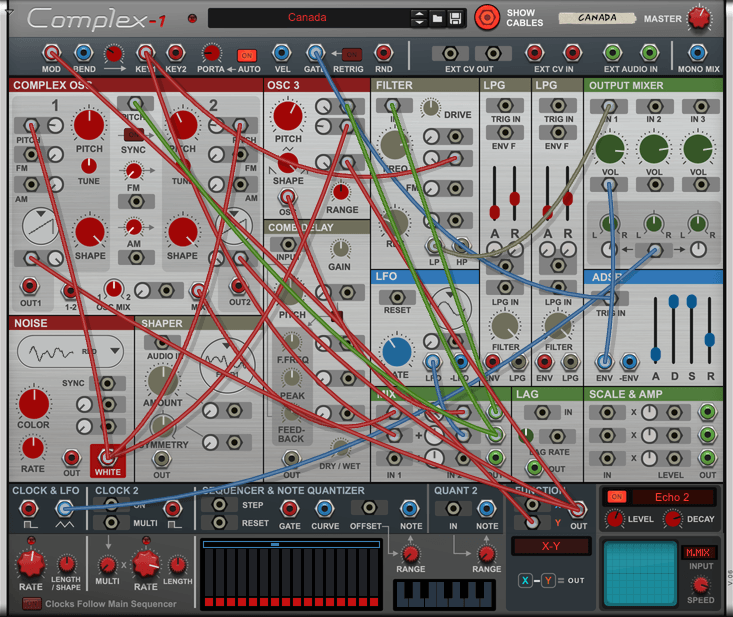Click the Show Cables round button

487,18
